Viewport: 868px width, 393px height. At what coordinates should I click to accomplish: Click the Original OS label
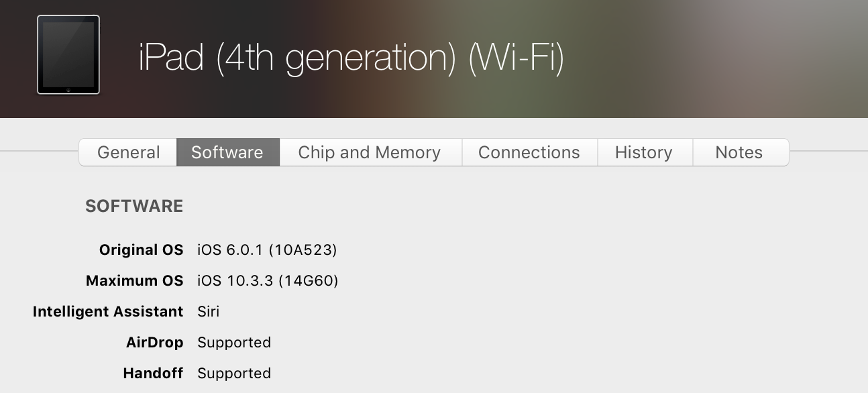tap(141, 250)
